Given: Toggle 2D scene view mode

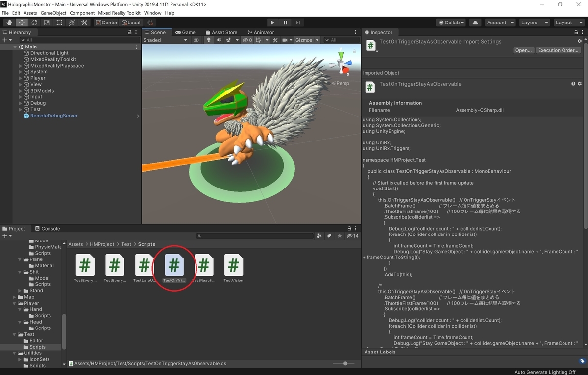Looking at the screenshot, I should coord(196,40).
